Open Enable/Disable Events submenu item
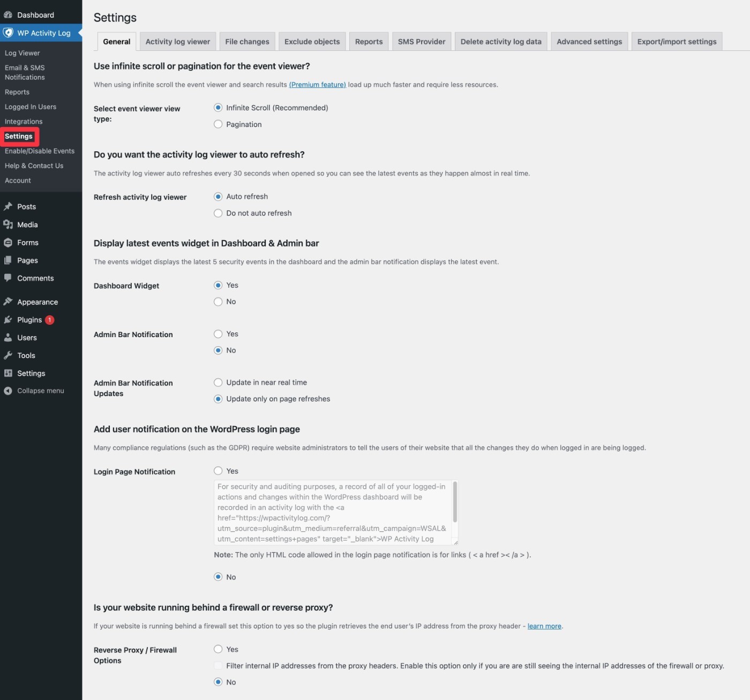 click(x=40, y=151)
